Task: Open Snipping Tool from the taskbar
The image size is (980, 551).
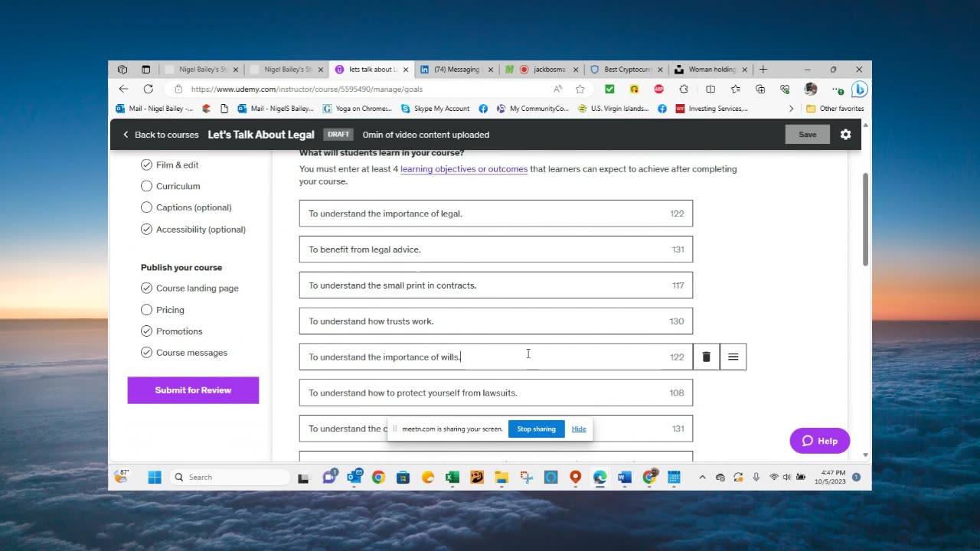Action: click(x=526, y=477)
